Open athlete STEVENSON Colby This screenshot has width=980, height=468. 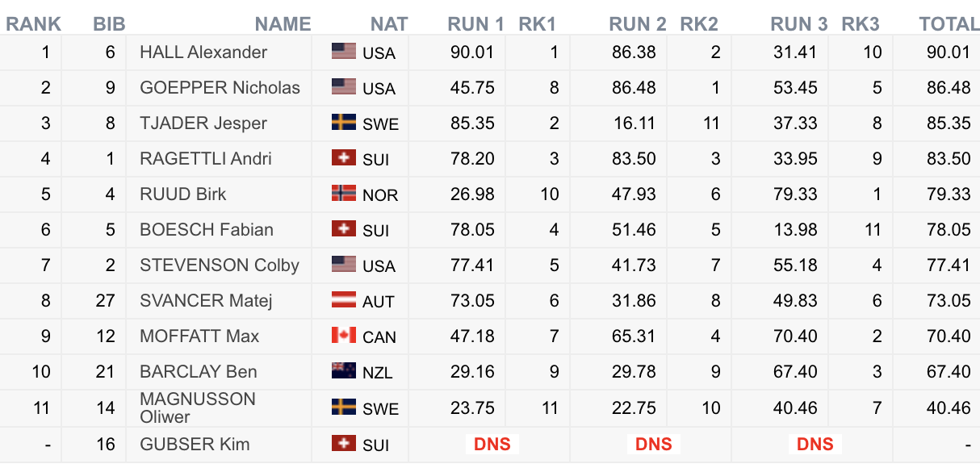point(220,265)
